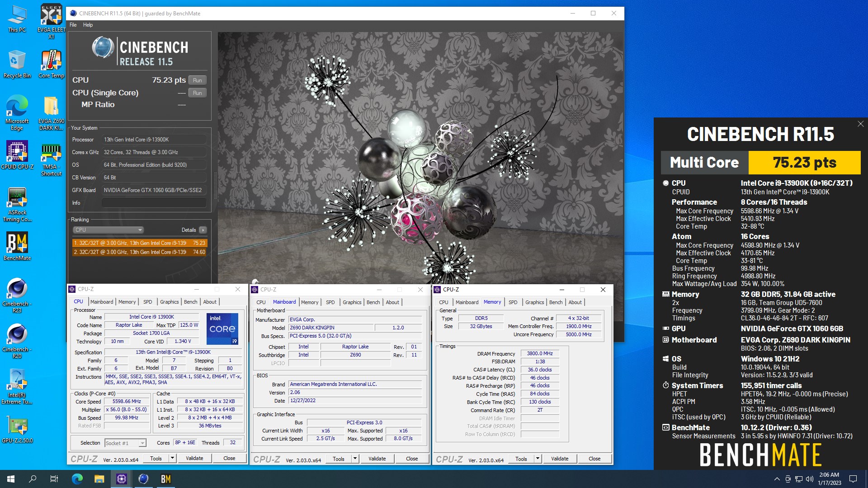
Task: Open SPD tab in middle CPU-Z window
Action: point(330,302)
